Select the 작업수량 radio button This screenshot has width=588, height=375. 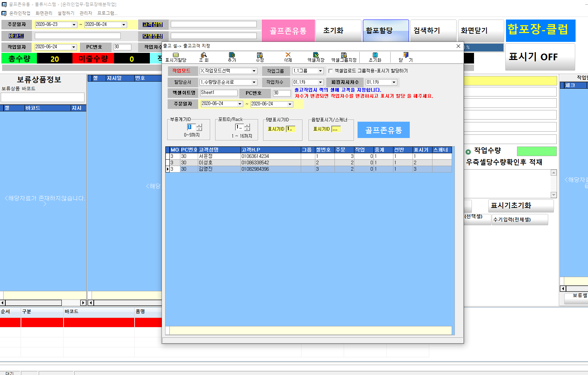tap(468, 152)
